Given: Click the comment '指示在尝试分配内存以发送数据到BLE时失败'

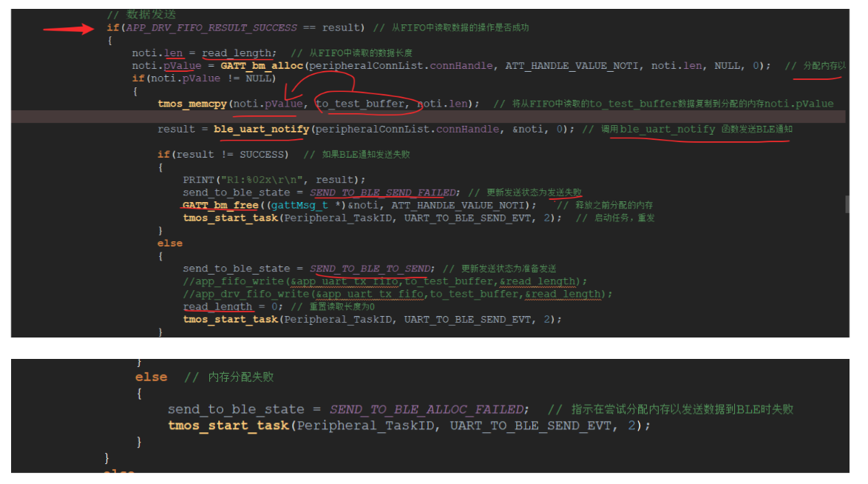Looking at the screenshot, I should click(x=682, y=410).
